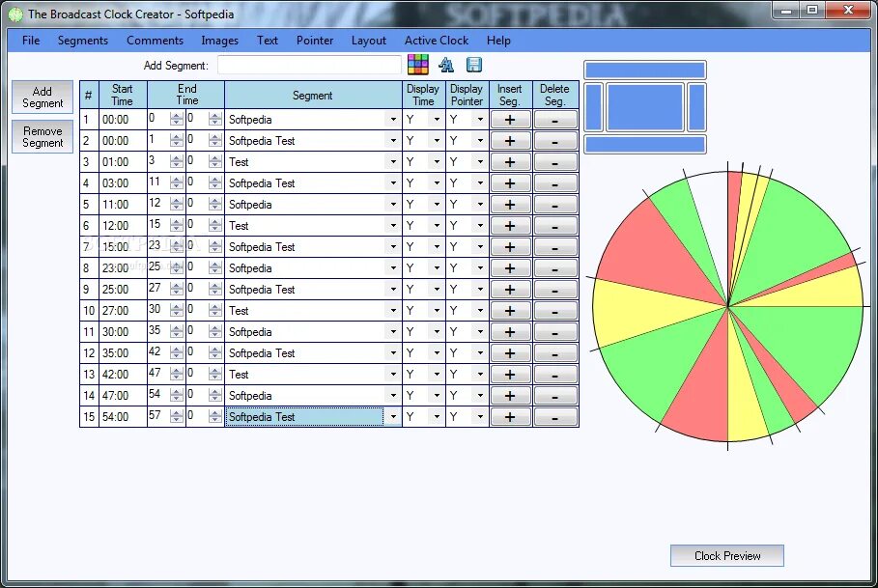
Task: Insert segment at row 1 Softpedia
Action: (x=511, y=120)
